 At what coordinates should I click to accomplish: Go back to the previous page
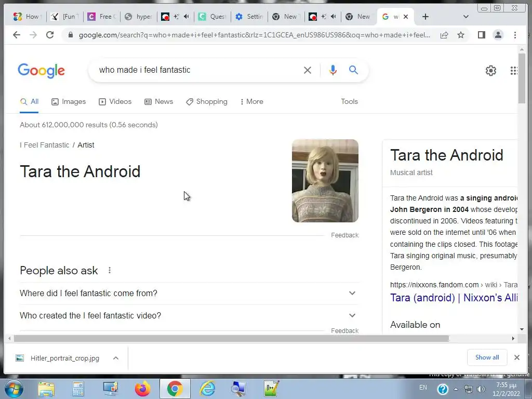coord(16,35)
